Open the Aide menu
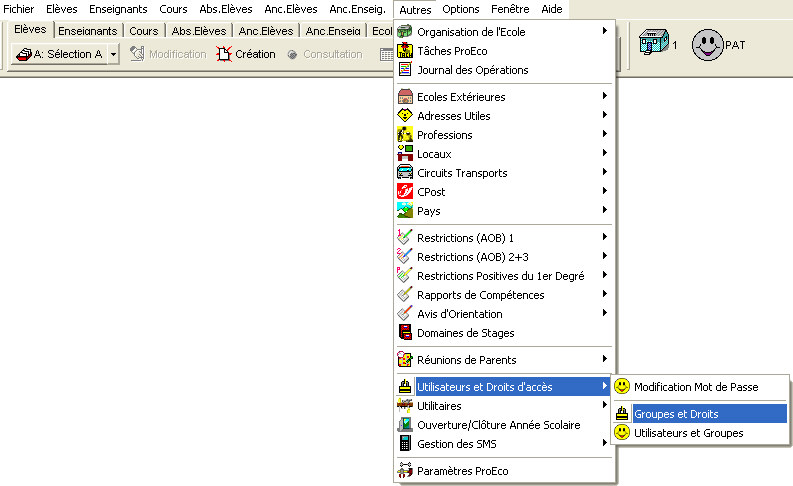The height and width of the screenshot is (486, 793). pos(551,9)
